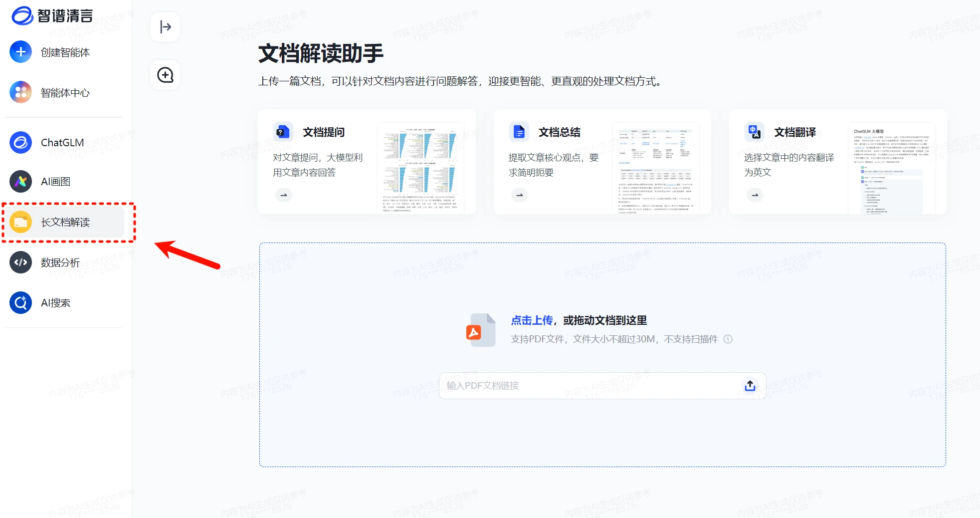
Task: Click the arrow button on 文档翻译 card
Action: tap(755, 195)
